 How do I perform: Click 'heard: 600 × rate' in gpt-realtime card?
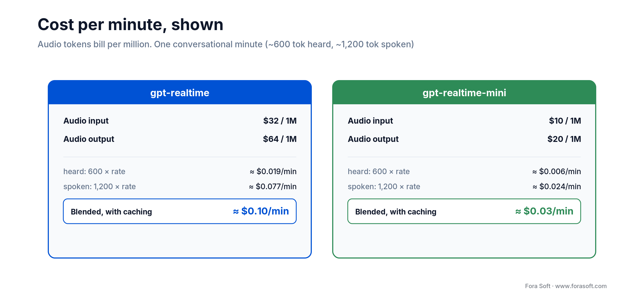(x=94, y=171)
